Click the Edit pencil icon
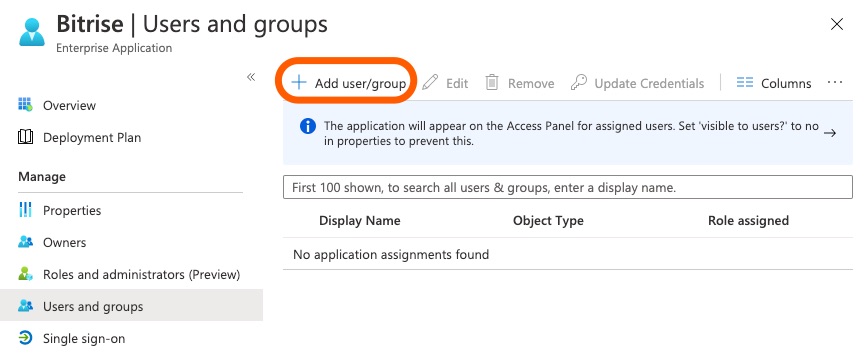The height and width of the screenshot is (361, 868). 430,83
